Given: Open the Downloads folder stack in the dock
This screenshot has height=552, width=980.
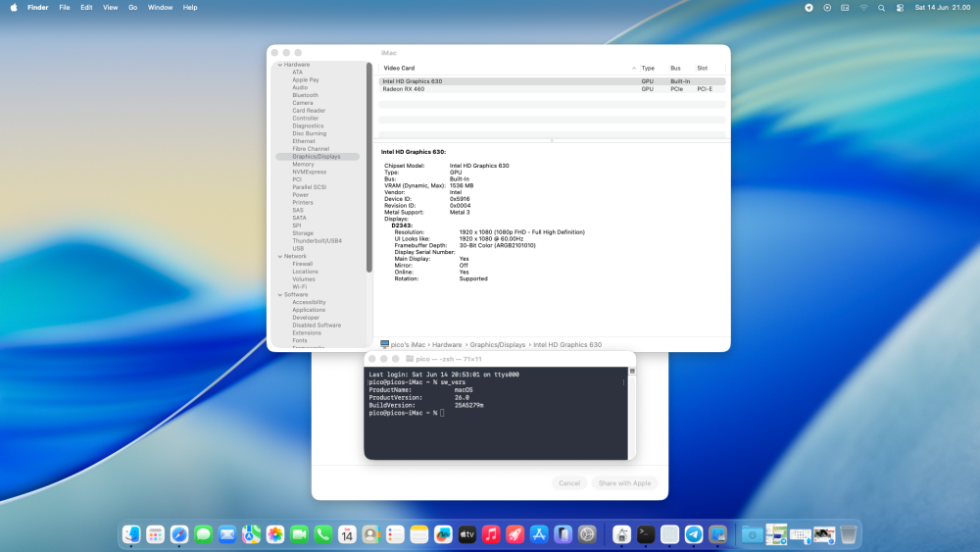Looking at the screenshot, I should click(752, 534).
